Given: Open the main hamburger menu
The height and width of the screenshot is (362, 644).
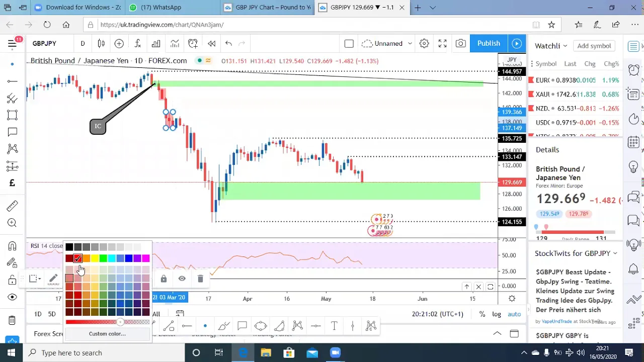Looking at the screenshot, I should (x=12, y=43).
